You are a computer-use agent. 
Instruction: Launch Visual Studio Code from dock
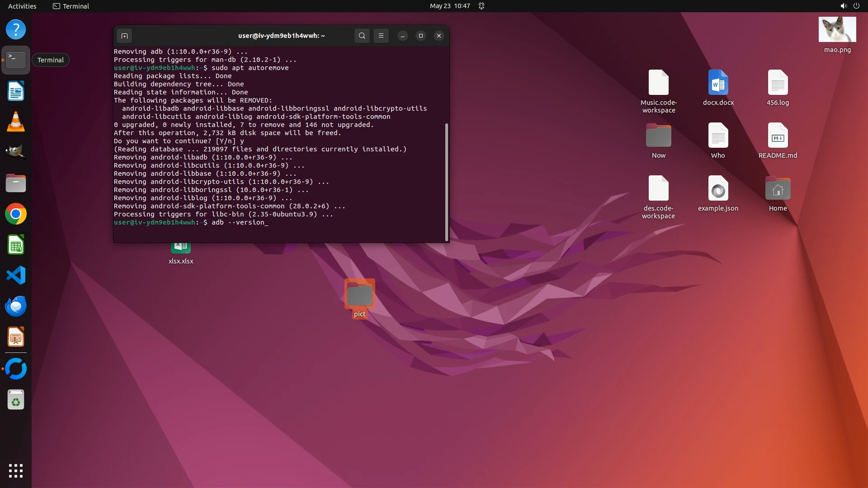(x=16, y=276)
